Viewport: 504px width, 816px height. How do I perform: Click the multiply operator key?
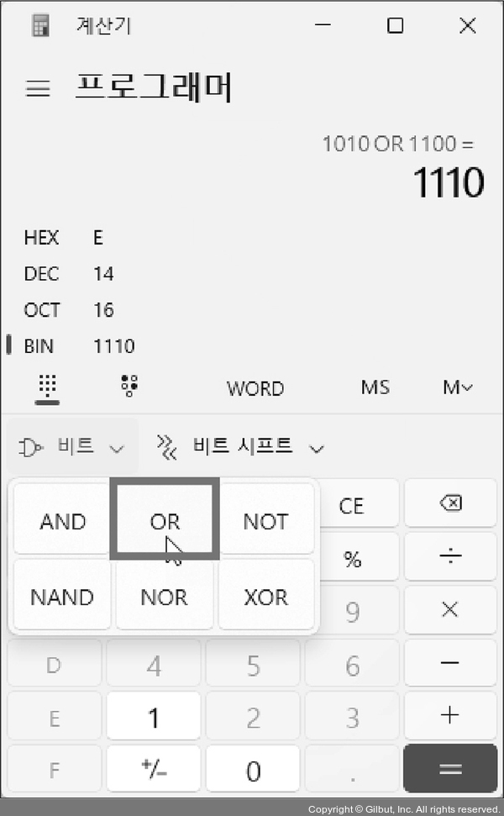pyautogui.click(x=450, y=609)
